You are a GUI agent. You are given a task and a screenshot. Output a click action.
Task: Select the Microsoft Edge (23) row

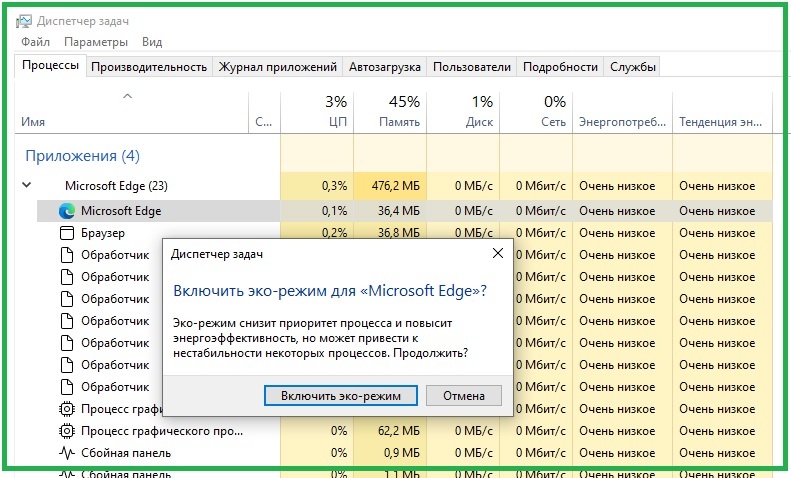[x=393, y=186]
